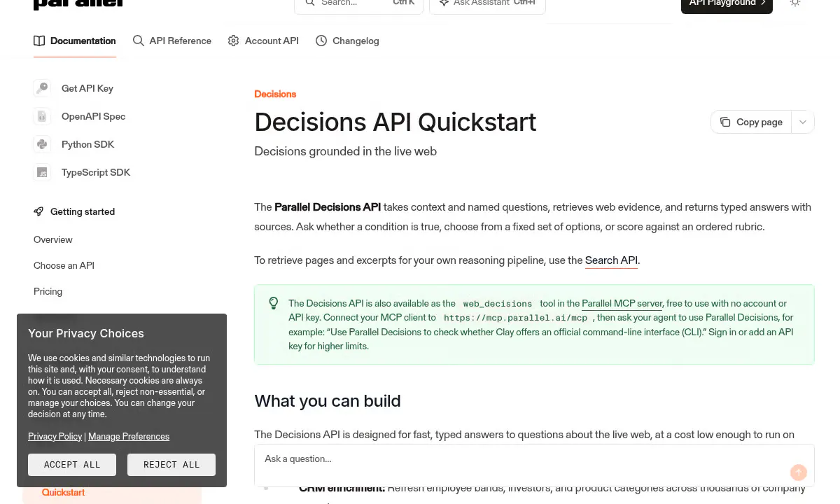Click the clock icon on Changelog
The image size is (840, 504).
pyautogui.click(x=321, y=41)
